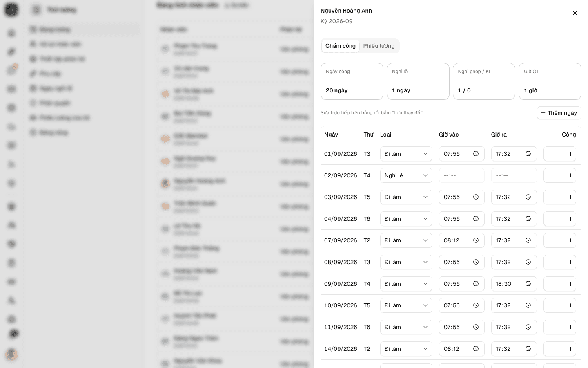Click the Nghỉ lễ 1 ngày card
This screenshot has width=588, height=368.
[418, 81]
